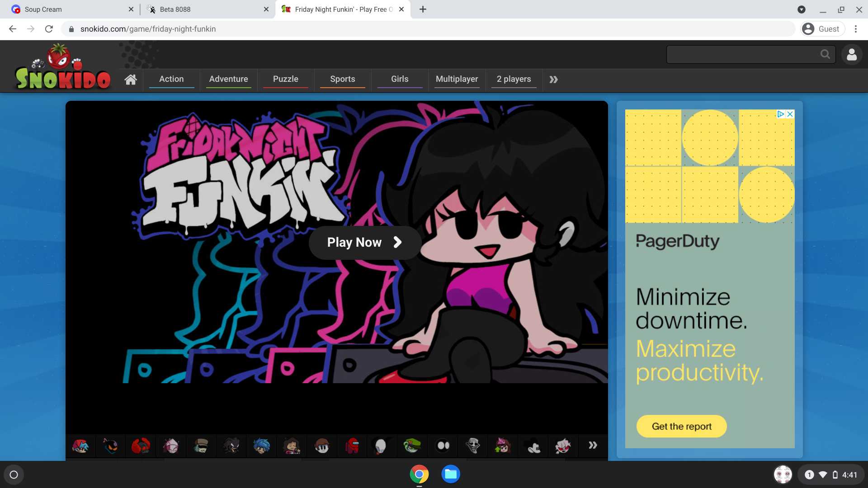The image size is (868, 488).
Task: Open the Puzzle category
Action: [285, 79]
